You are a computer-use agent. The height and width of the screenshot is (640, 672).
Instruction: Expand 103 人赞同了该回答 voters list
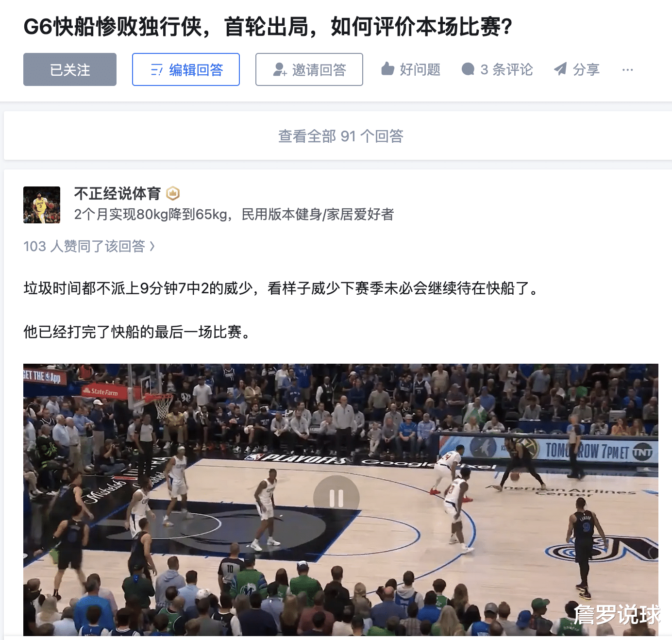pos(89,246)
